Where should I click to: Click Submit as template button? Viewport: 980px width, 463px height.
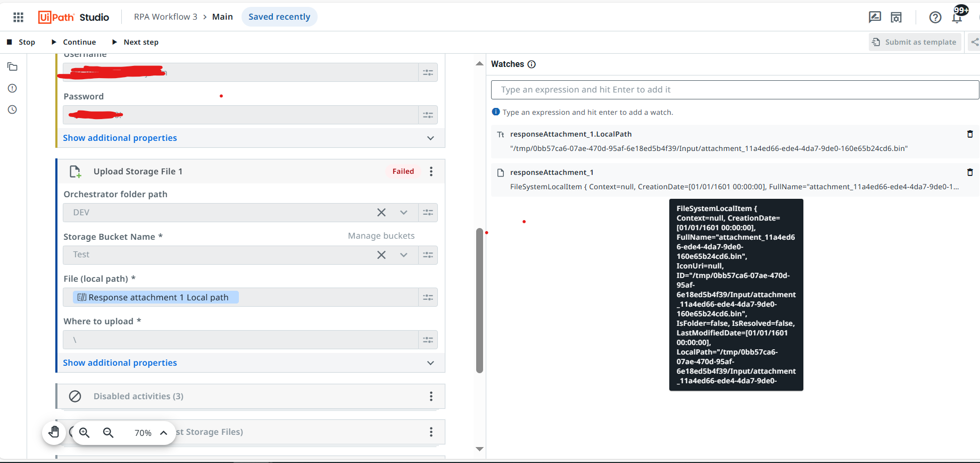click(915, 42)
